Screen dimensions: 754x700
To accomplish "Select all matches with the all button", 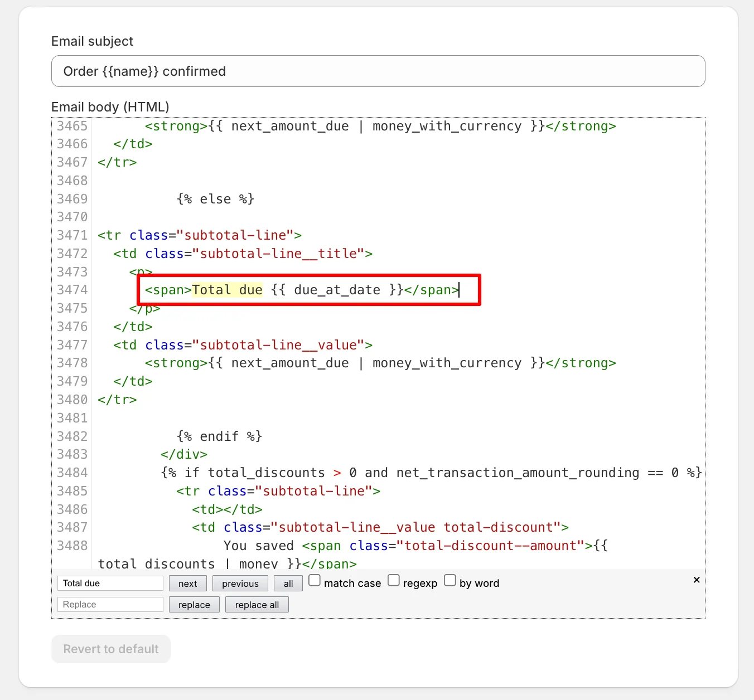I will pyautogui.click(x=288, y=584).
